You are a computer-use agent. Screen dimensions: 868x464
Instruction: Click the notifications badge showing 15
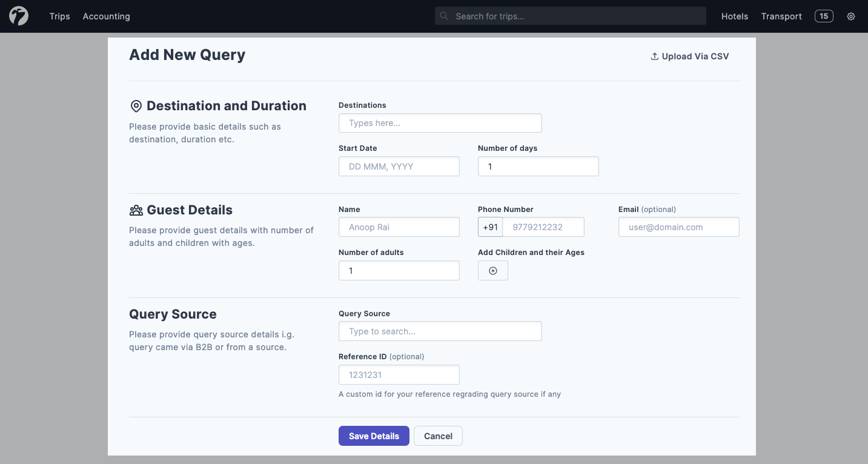824,16
